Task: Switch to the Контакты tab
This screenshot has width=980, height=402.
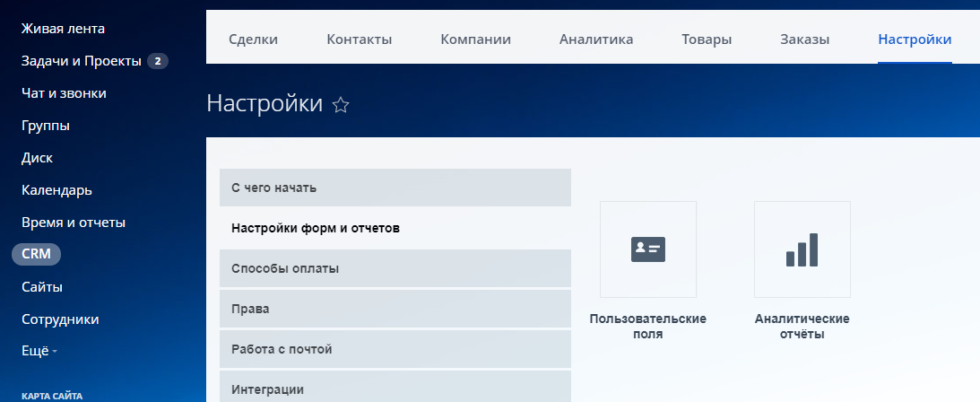Action: 360,39
